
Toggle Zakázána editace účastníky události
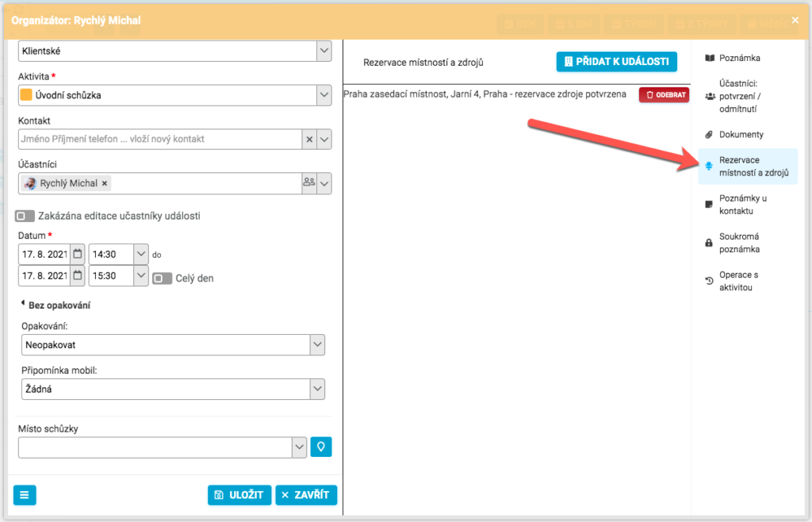(25, 216)
